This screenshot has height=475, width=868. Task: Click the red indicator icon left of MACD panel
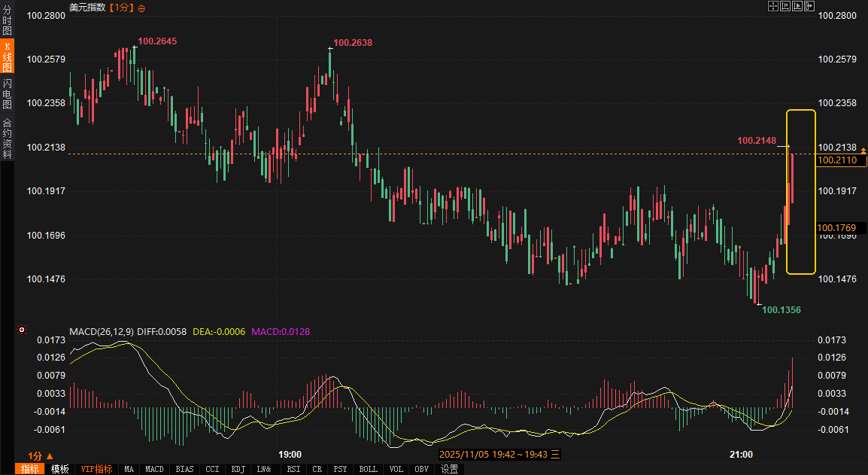click(x=22, y=330)
